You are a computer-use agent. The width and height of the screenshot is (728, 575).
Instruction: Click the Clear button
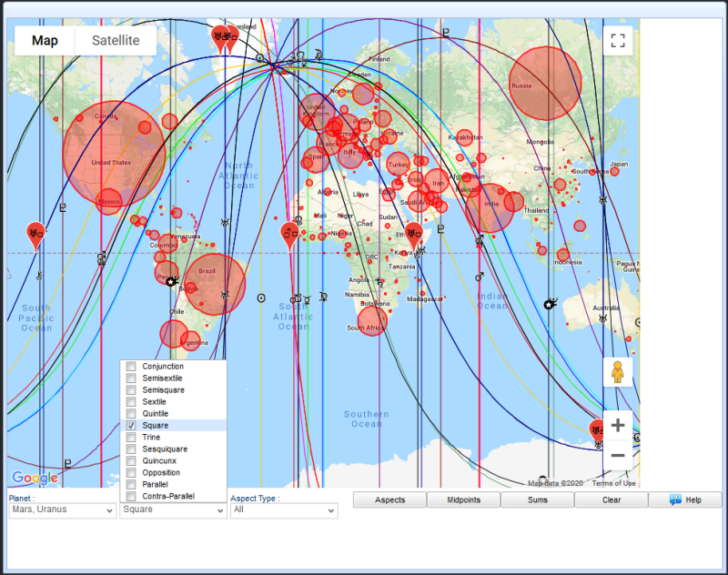612,499
